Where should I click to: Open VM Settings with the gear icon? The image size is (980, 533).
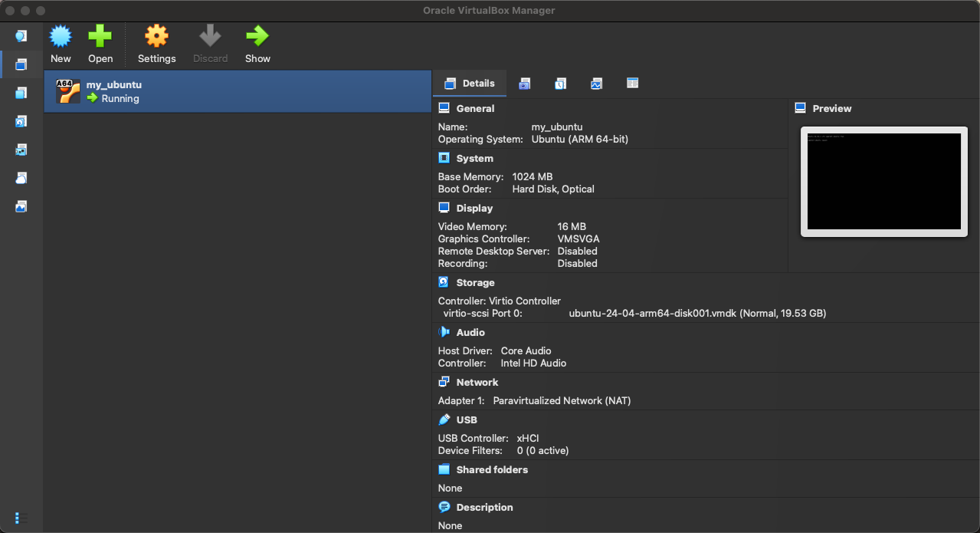coord(156,36)
